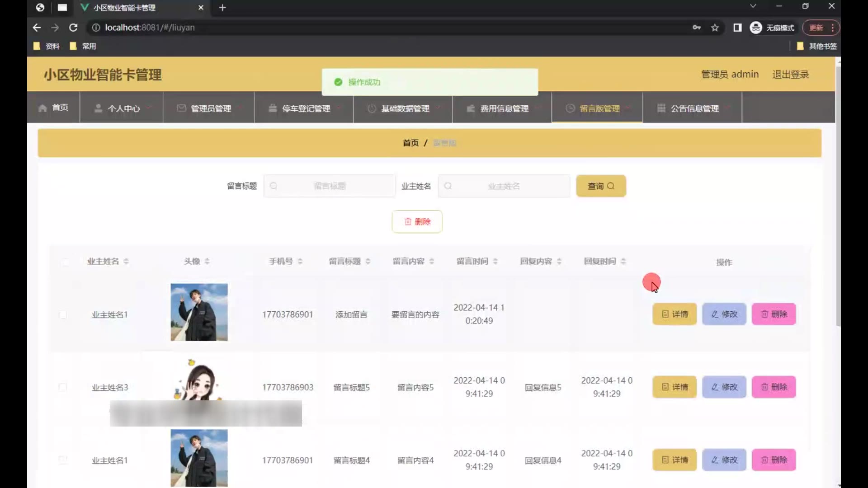Open the browser side panel icon
The height and width of the screenshot is (488, 868).
737,28
